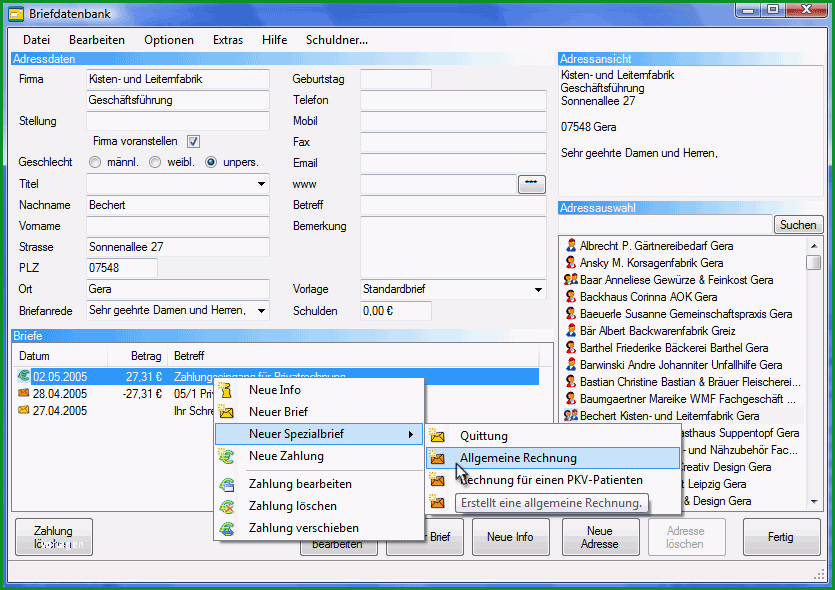Click the Email input field
The image size is (835, 590).
(453, 163)
